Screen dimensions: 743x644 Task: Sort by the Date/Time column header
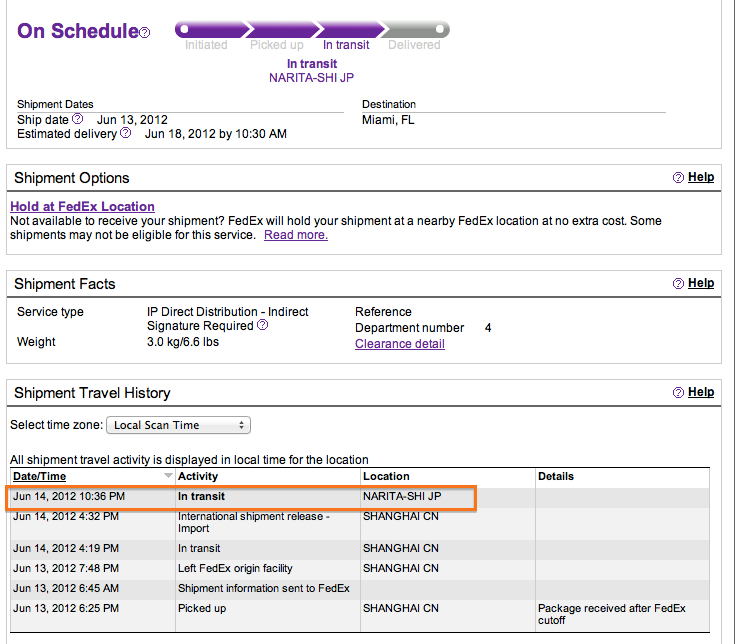point(39,476)
